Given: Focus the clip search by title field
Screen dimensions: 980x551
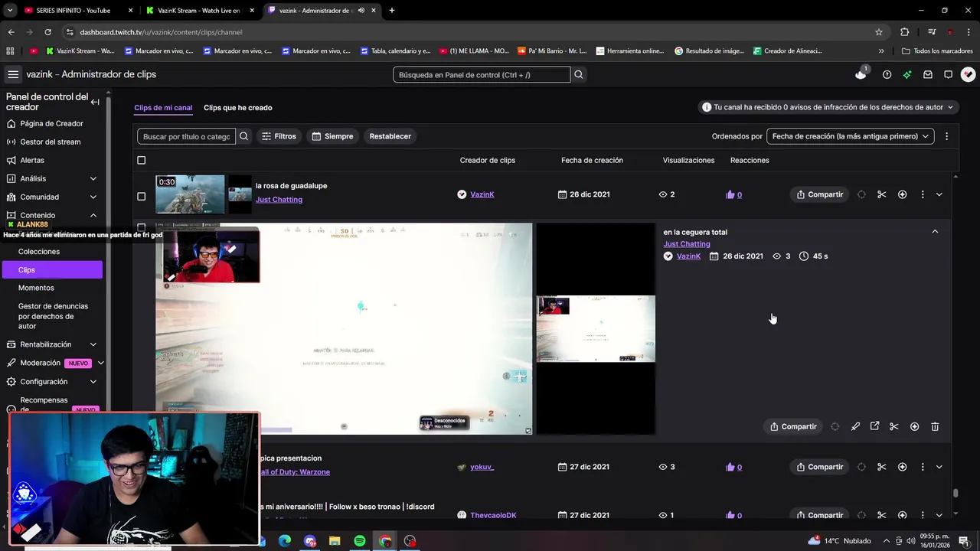Looking at the screenshot, I should click(187, 136).
